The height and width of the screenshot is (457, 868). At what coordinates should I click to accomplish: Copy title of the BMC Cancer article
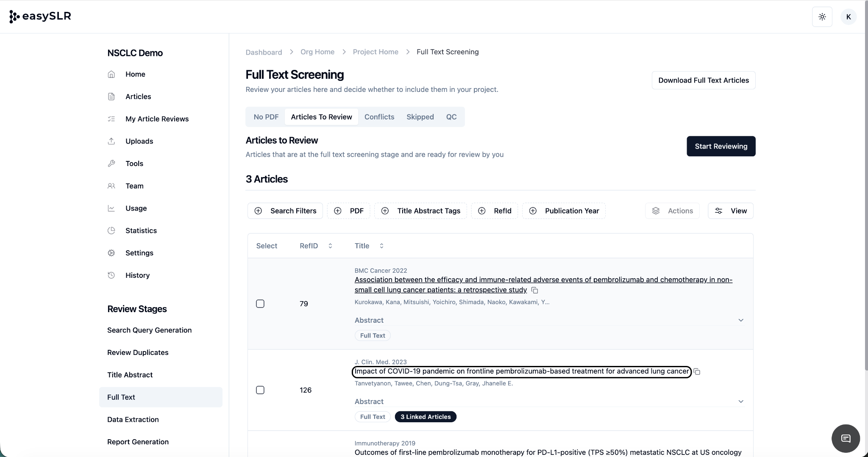(535, 291)
